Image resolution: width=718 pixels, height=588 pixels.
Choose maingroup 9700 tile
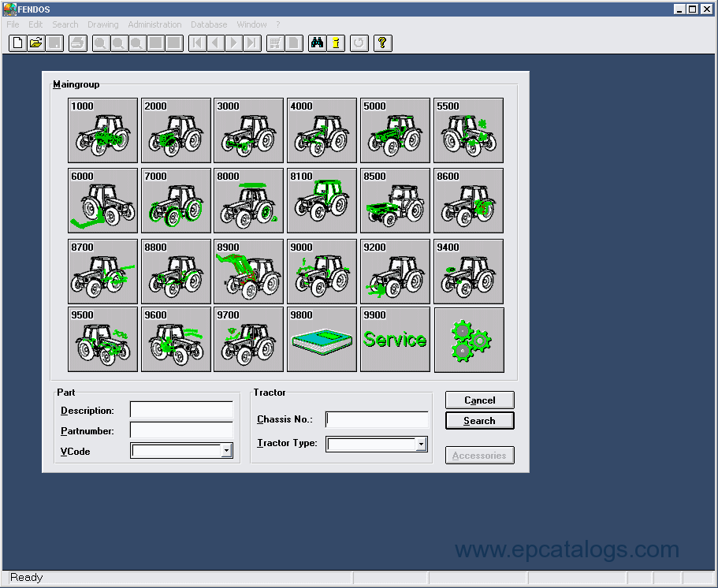tap(248, 340)
